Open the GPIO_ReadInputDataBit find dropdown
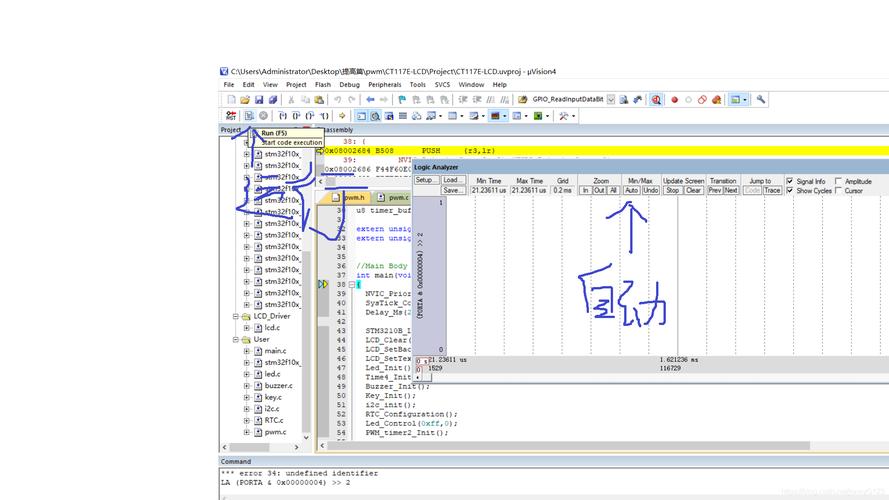 [x=611, y=100]
